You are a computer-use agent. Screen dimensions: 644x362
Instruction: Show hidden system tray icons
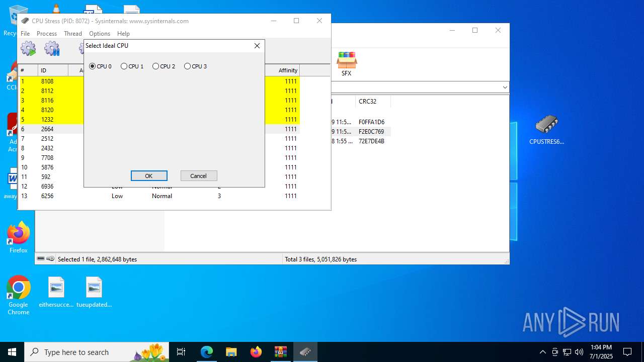(542, 352)
